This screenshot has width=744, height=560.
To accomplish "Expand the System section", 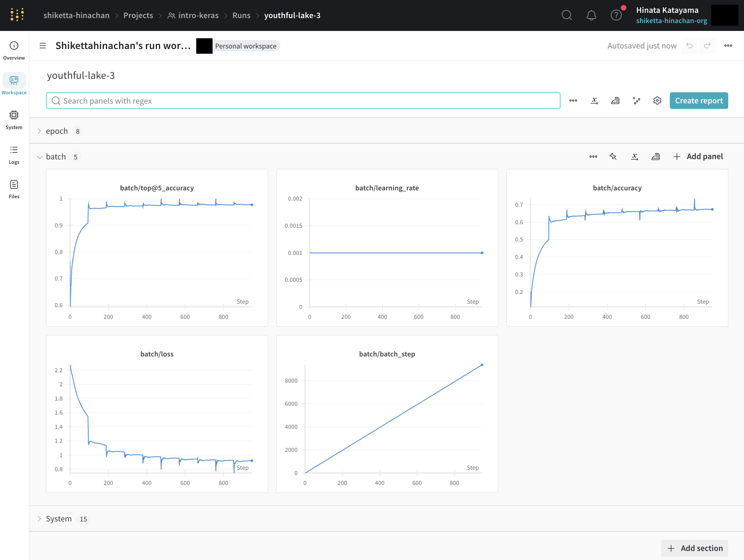I will pos(39,519).
